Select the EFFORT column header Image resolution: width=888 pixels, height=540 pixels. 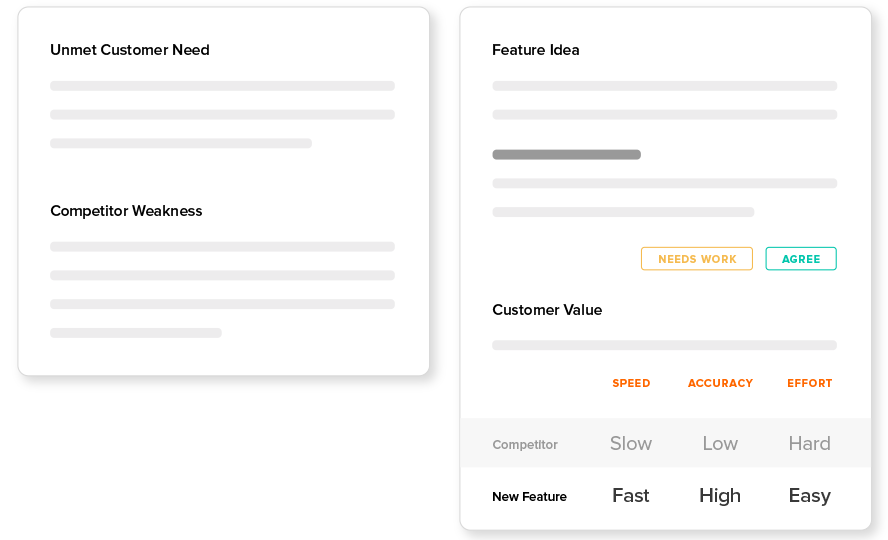point(810,383)
